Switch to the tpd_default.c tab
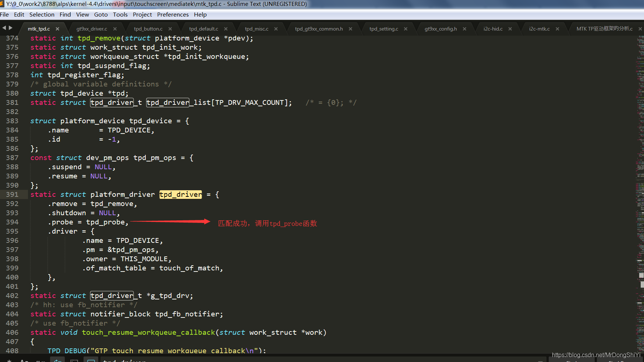644x362 pixels. tap(204, 29)
